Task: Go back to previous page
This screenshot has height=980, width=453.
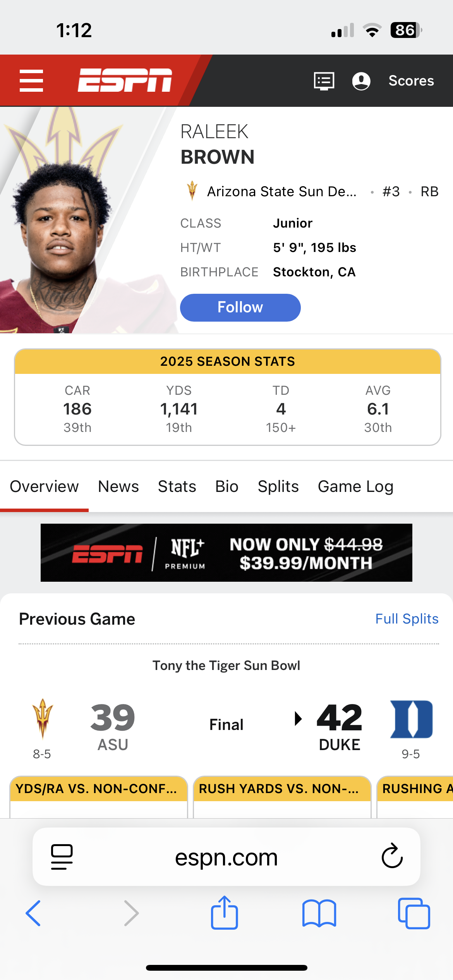Action: click(x=33, y=913)
